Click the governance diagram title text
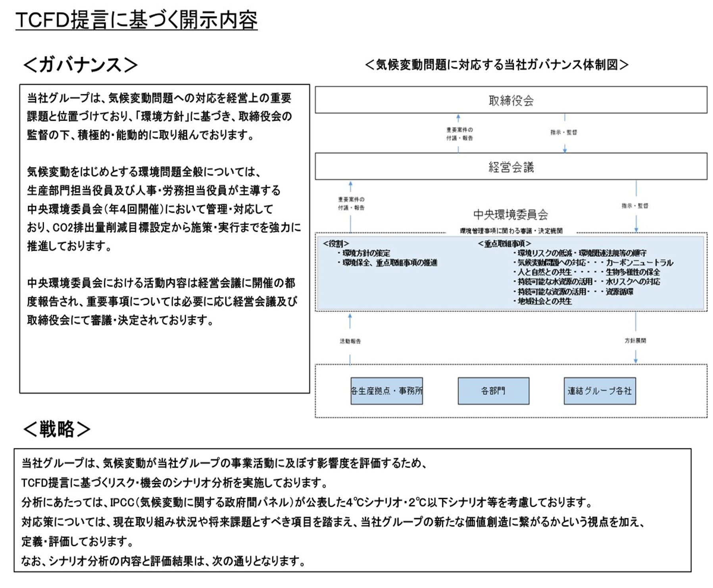 pyautogui.click(x=496, y=65)
